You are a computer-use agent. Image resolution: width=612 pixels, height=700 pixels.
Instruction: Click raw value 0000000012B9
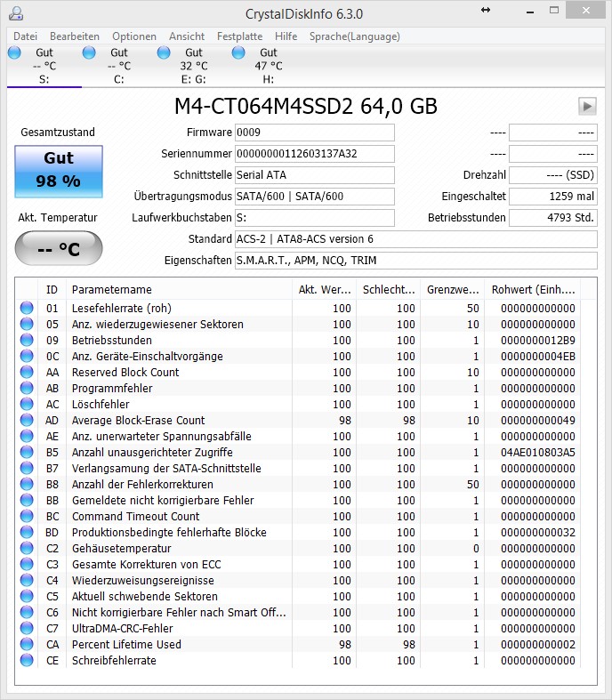(538, 340)
